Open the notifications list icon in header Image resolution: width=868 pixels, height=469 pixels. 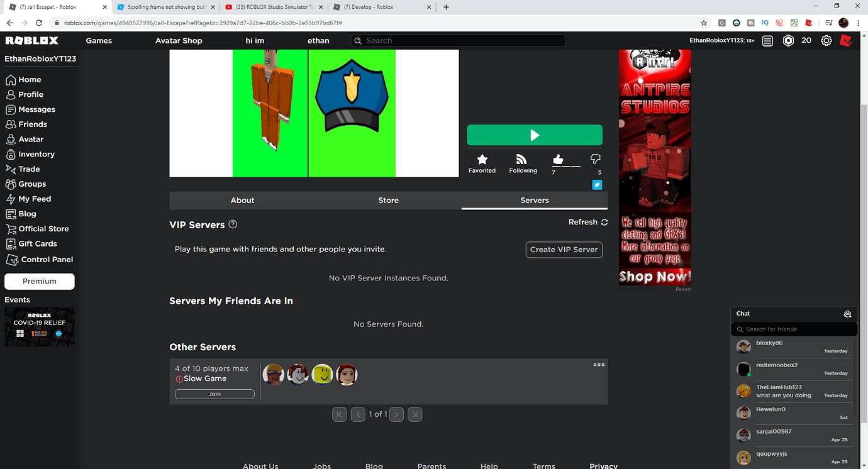click(x=767, y=41)
